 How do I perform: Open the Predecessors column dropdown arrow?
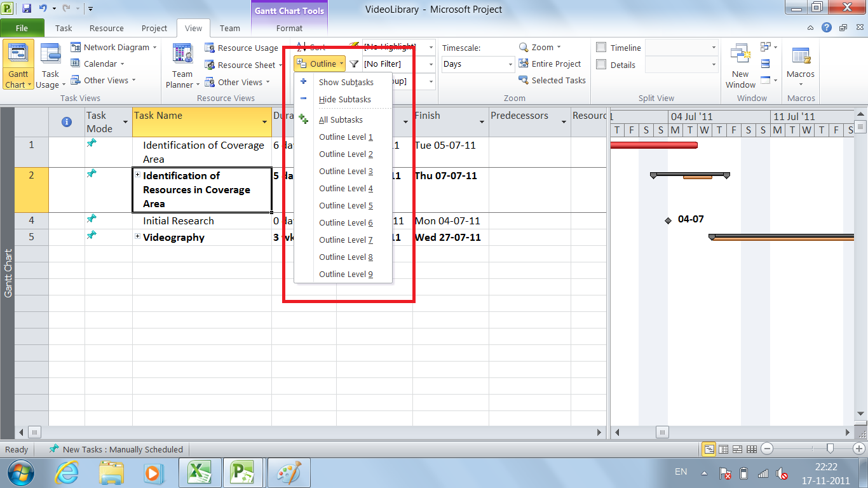pyautogui.click(x=564, y=122)
